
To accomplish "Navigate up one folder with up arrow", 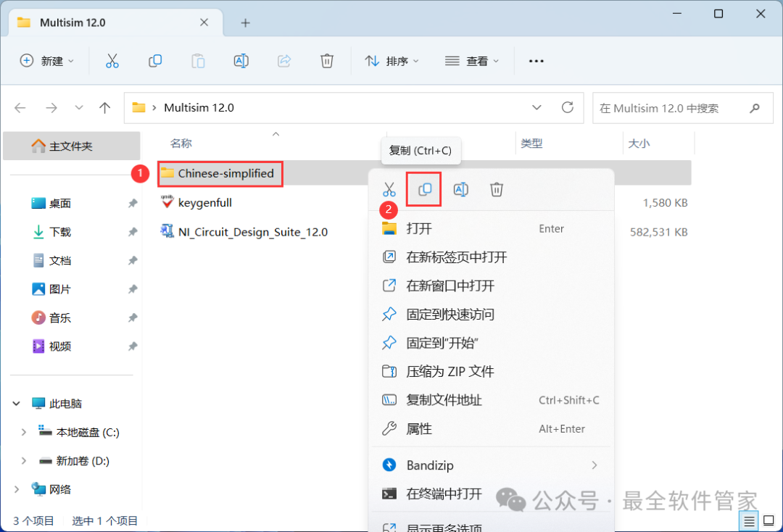I will (x=105, y=108).
